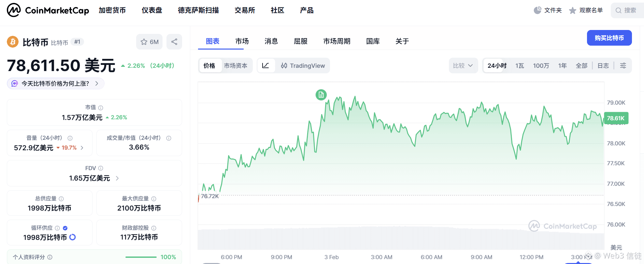
Task: Open the 加密货币 menu
Action: (x=112, y=10)
